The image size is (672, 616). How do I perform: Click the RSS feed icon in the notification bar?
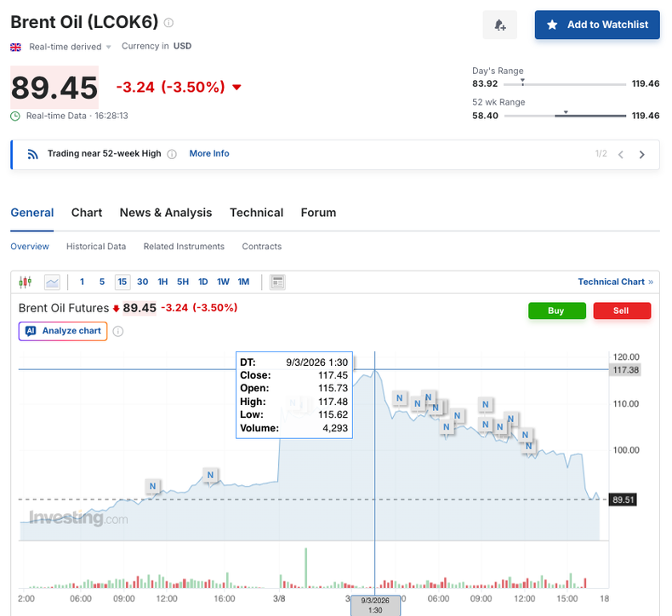(x=33, y=154)
